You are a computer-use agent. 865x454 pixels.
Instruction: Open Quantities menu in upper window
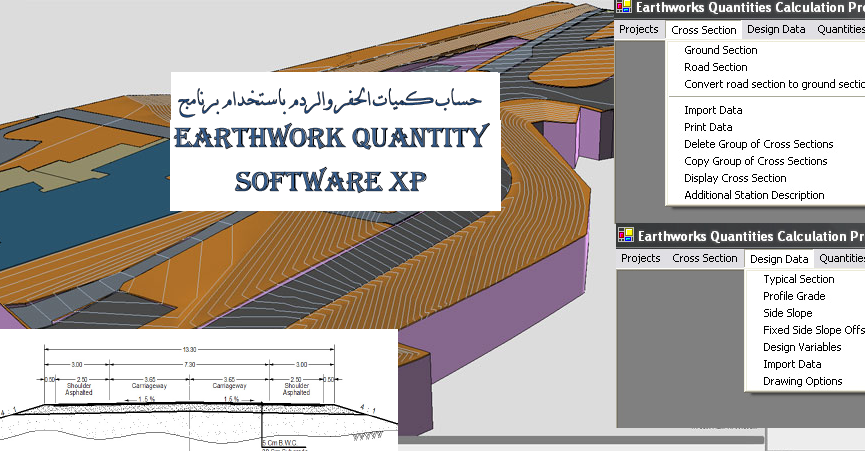point(841,29)
